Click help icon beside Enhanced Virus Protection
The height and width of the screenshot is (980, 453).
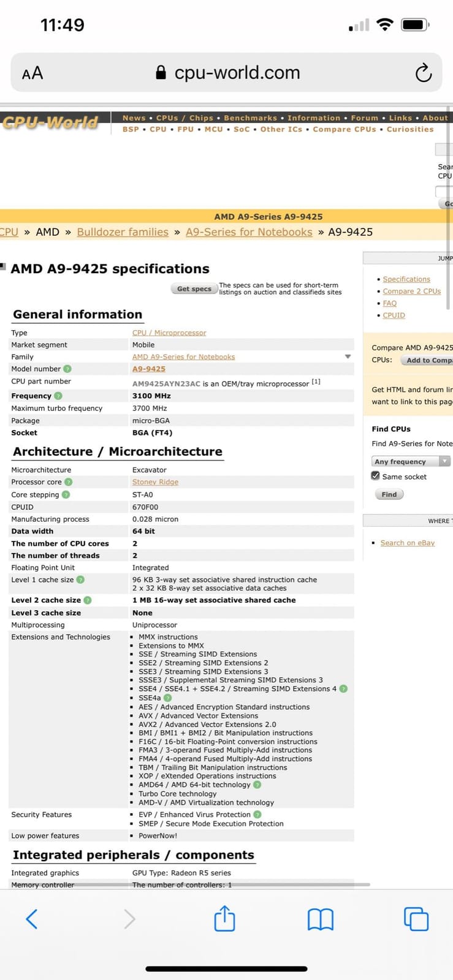point(257,815)
